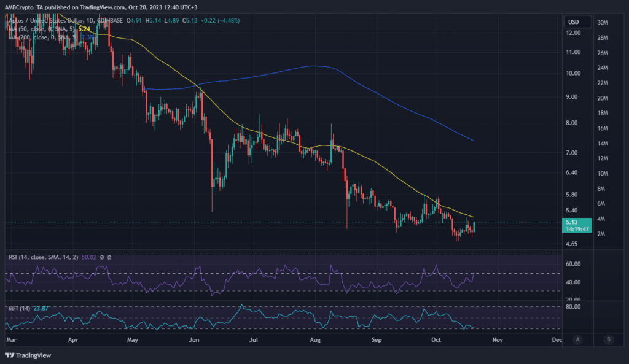Click the latest green candlestick
The height and width of the screenshot is (364, 629).
pyautogui.click(x=474, y=227)
